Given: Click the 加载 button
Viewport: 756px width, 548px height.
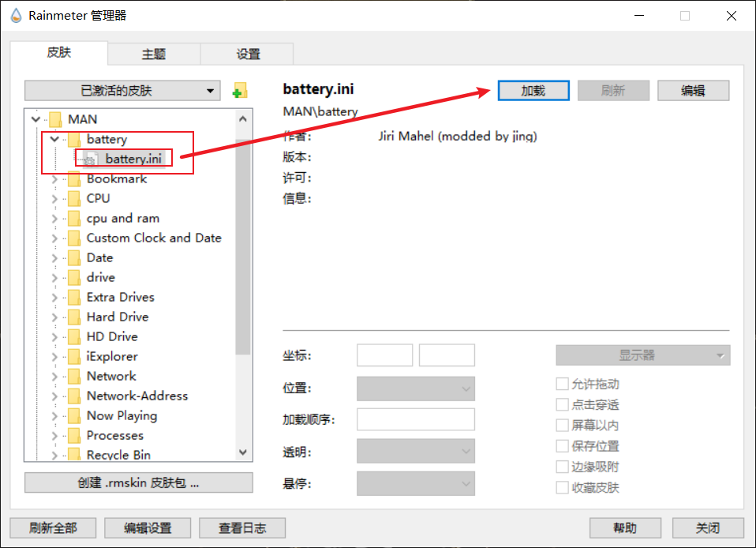Looking at the screenshot, I should [x=533, y=91].
